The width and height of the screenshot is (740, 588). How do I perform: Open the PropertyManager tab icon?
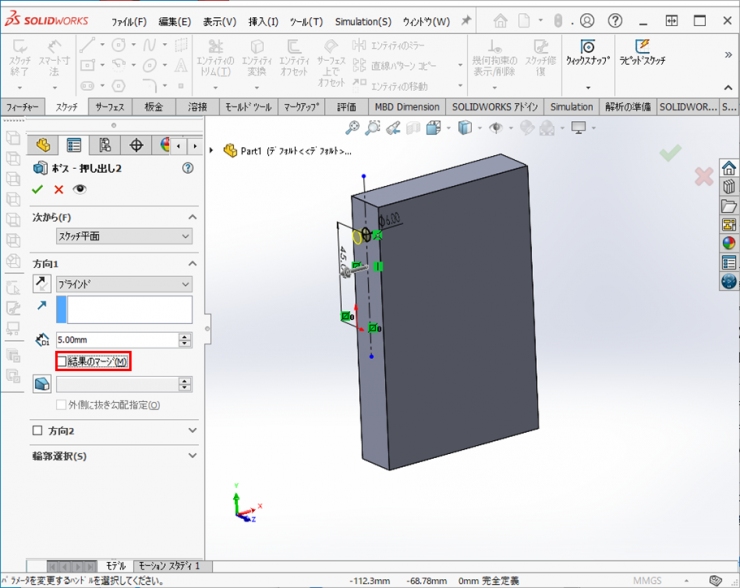[73, 145]
